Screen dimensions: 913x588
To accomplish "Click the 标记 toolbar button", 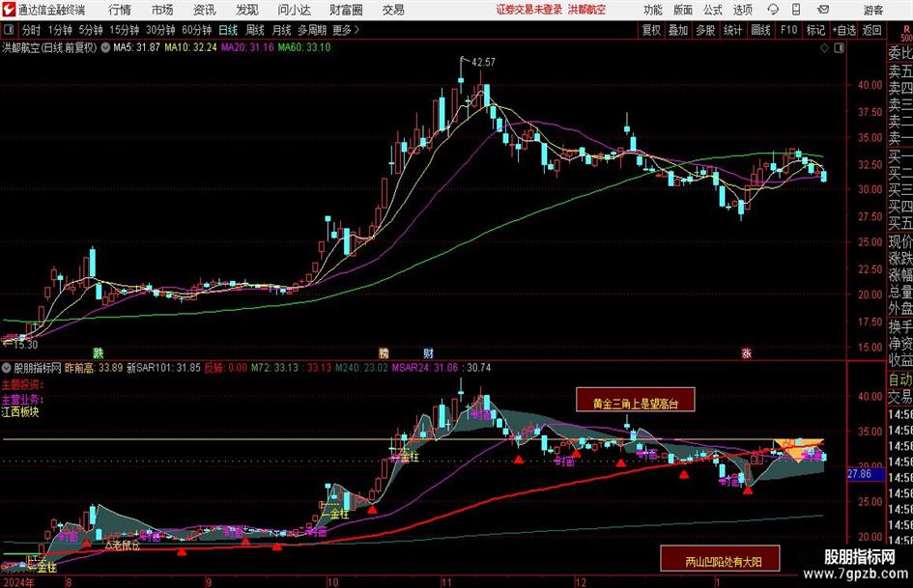I will (x=815, y=30).
